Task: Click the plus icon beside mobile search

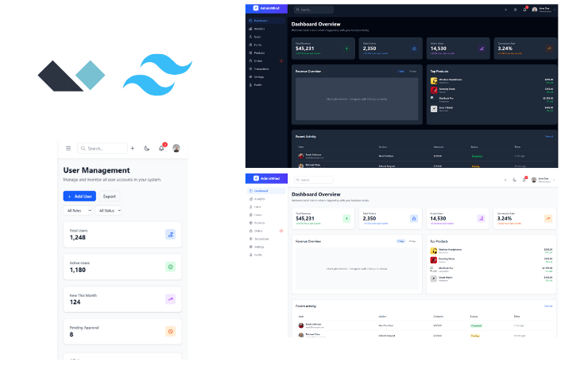Action: click(x=133, y=148)
